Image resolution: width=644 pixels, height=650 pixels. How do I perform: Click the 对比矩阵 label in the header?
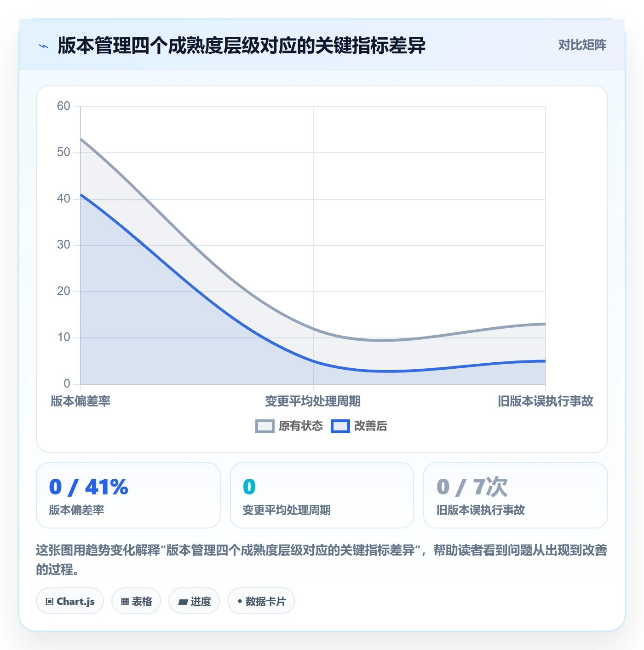point(582,45)
